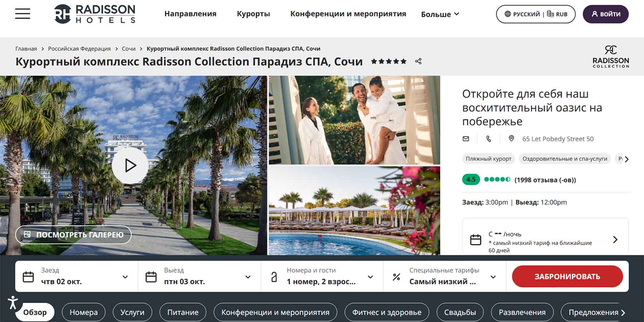Viewport: 644px width, 322px height.
Task: Switch to the Номера tab
Action: coord(84,312)
